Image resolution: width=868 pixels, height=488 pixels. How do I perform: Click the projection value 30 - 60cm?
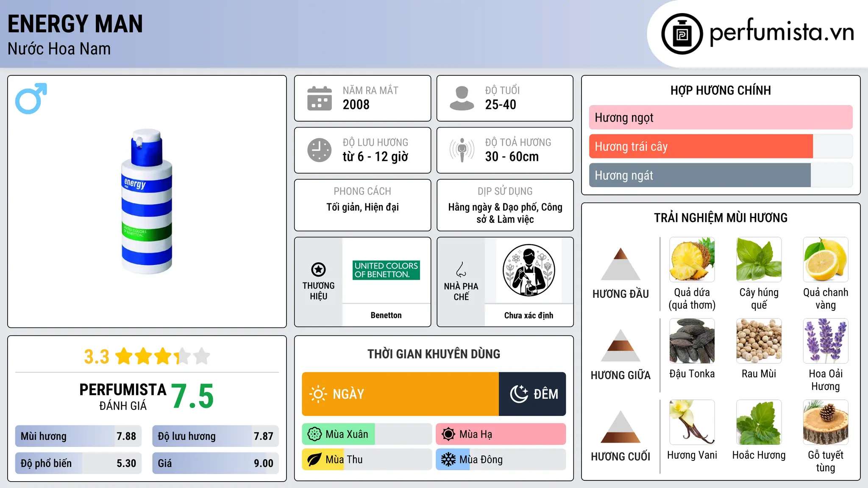512,157
